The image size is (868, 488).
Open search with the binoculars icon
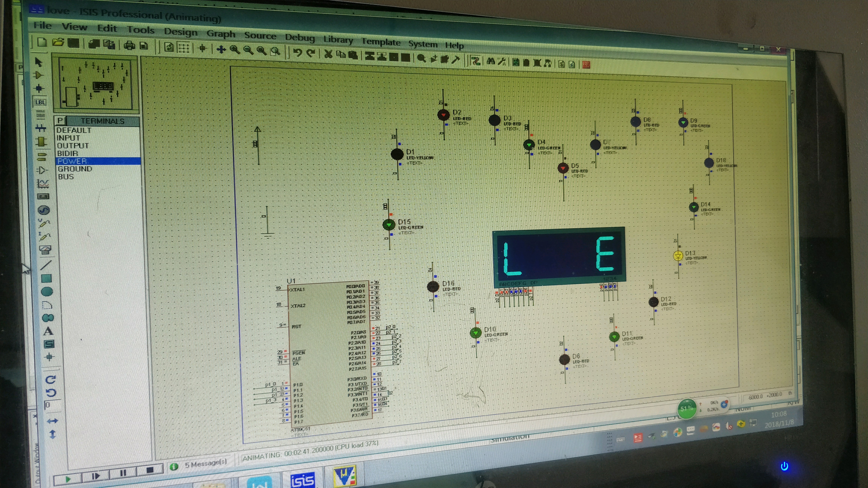pyautogui.click(x=491, y=61)
